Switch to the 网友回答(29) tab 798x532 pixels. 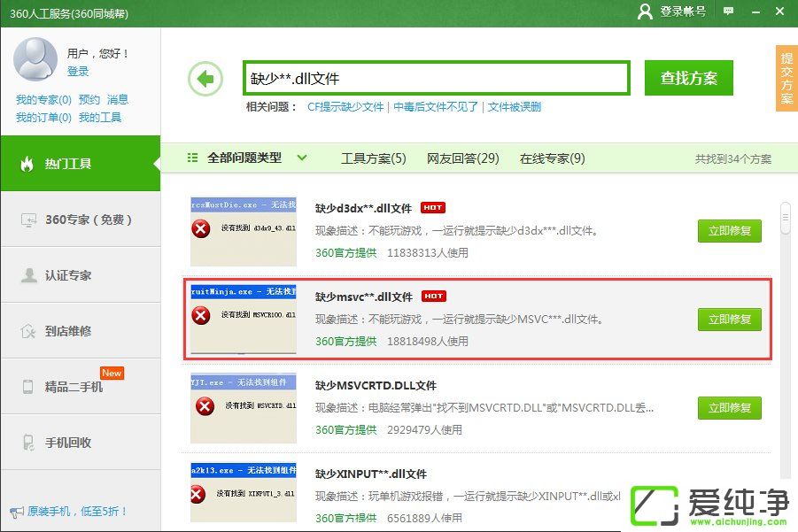[462, 158]
